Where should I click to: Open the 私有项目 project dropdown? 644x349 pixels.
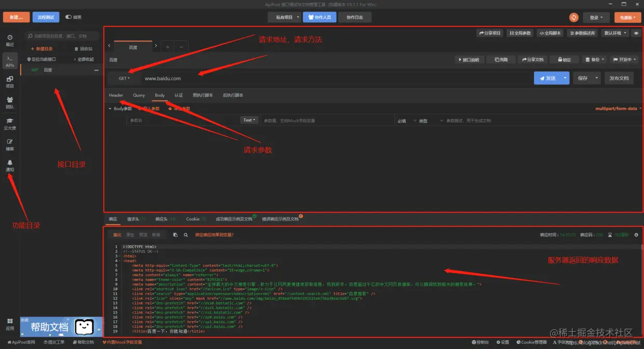285,17
